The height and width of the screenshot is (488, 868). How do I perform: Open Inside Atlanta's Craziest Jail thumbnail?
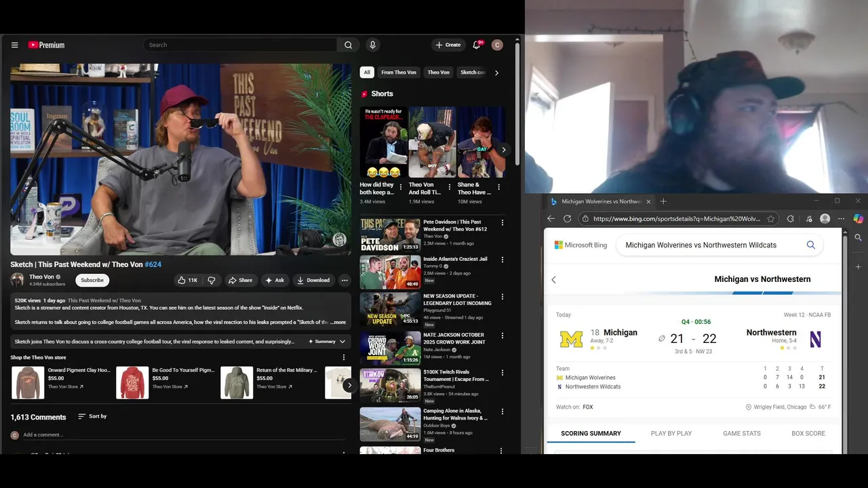(x=390, y=272)
